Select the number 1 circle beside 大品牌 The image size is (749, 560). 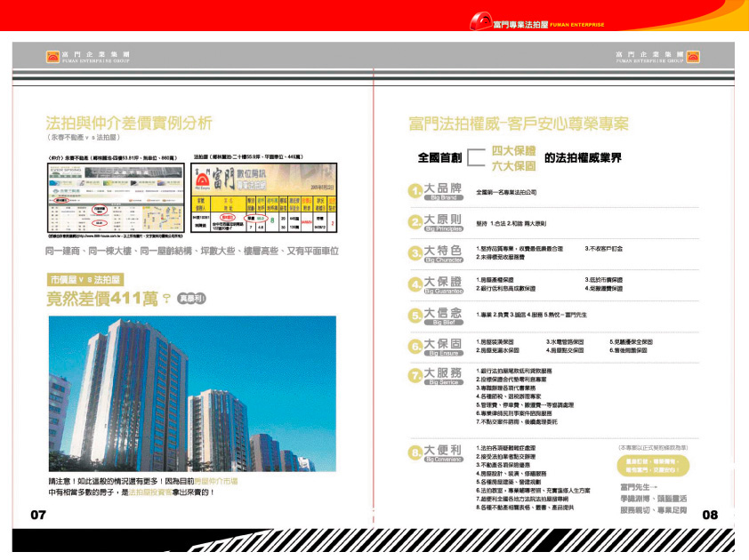coord(415,191)
